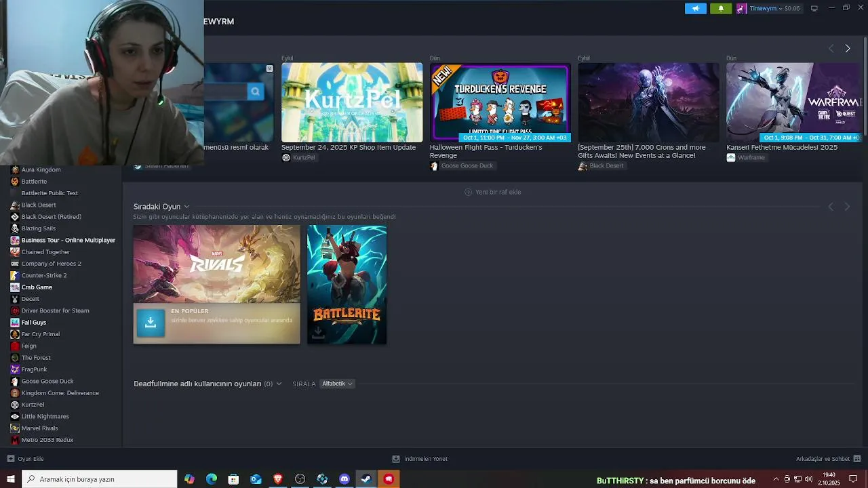Click the volume icon in system tray
The height and width of the screenshot is (488, 868).
tap(808, 479)
